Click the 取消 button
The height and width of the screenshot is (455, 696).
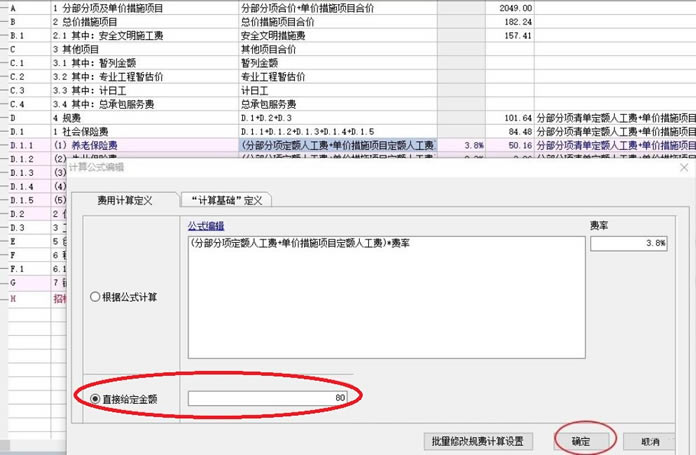pyautogui.click(x=650, y=442)
